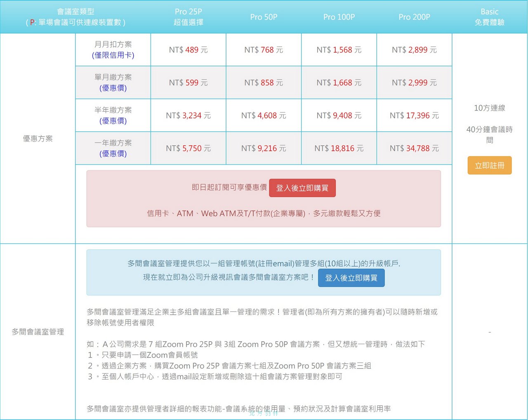This screenshot has height=420, width=528.
Task: Click the NT$ 1,668 元 price cell
Action: 339,83
